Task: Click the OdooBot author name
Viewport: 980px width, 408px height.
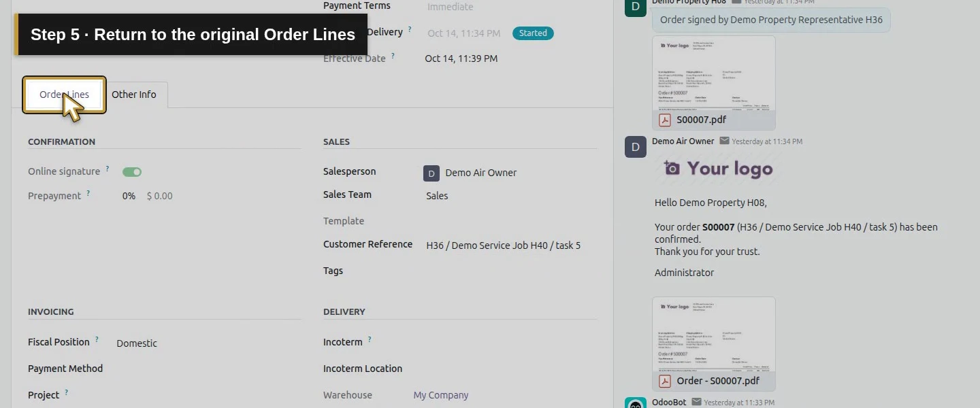Action: (x=669, y=403)
